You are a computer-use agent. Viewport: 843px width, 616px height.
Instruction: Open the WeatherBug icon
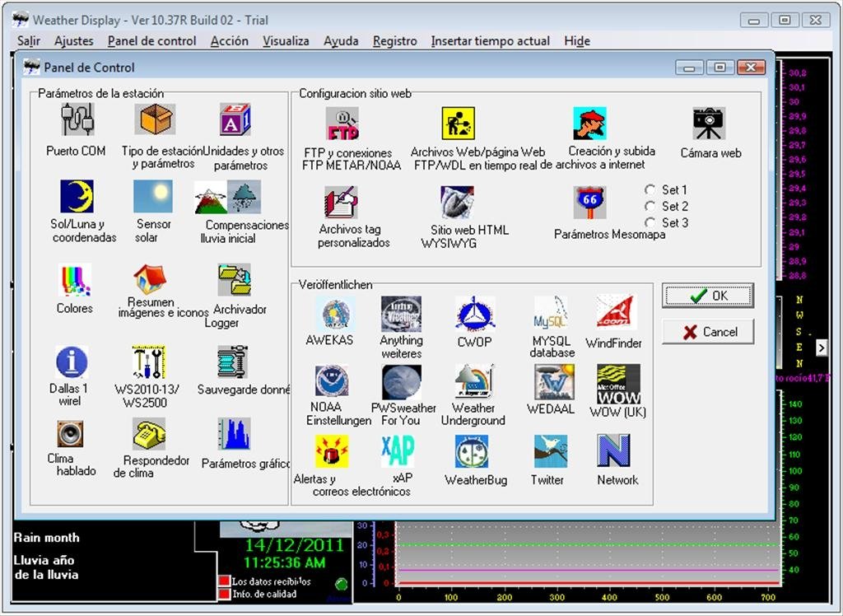click(x=472, y=450)
